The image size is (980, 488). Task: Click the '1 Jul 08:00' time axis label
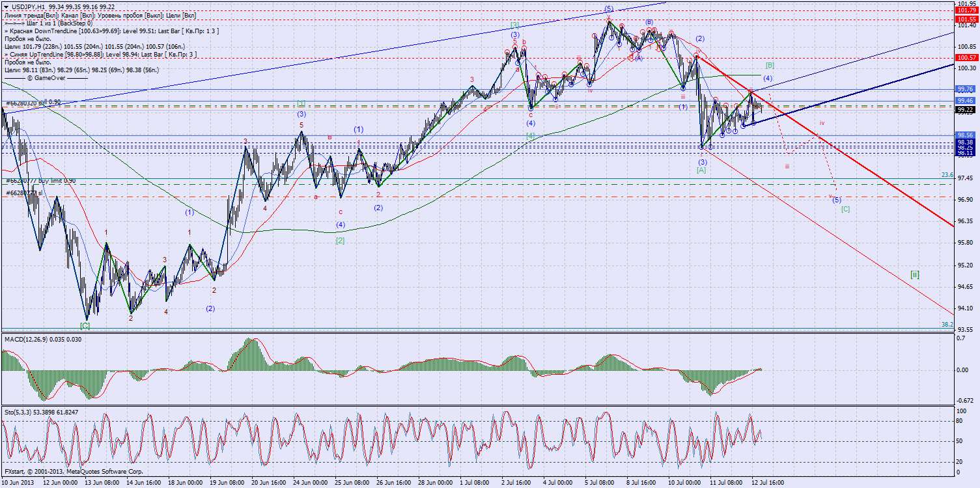475,483
